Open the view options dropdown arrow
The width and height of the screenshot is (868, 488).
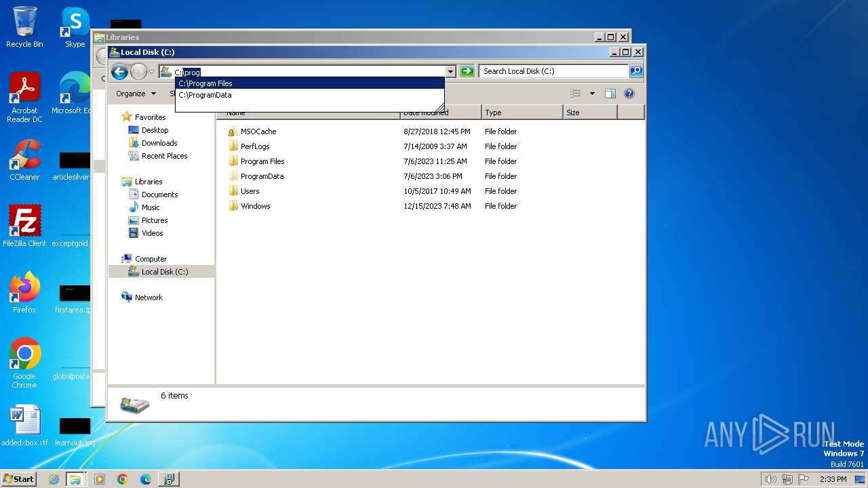592,94
